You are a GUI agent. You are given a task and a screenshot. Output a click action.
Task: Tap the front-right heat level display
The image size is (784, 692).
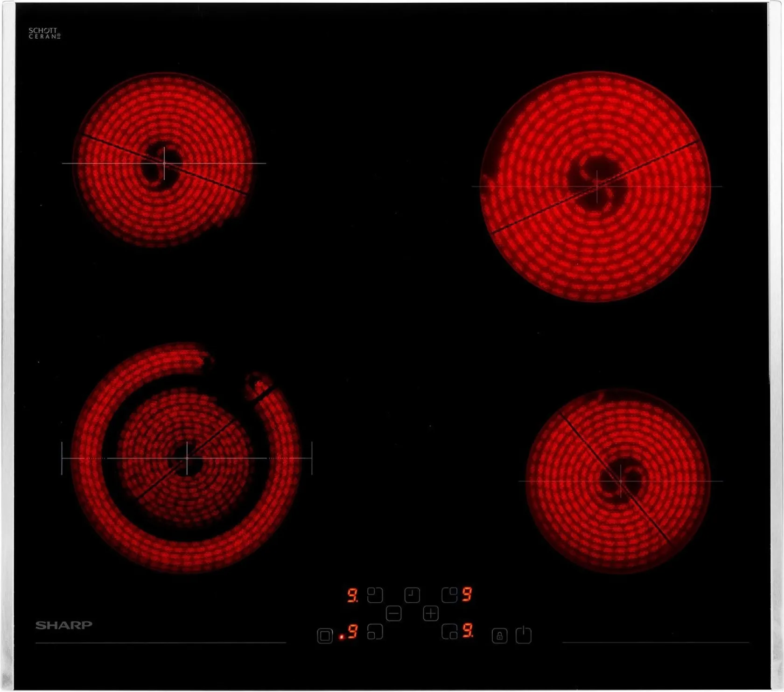point(468,631)
